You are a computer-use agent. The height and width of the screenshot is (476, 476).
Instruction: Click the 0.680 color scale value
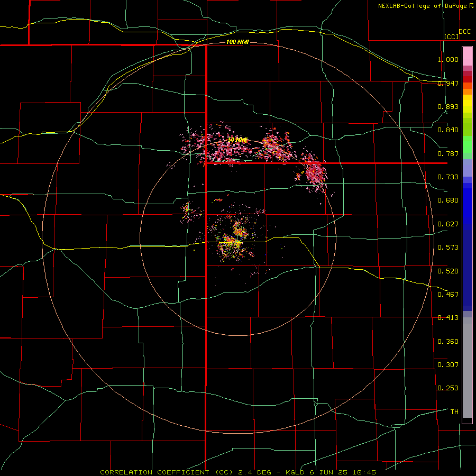pos(448,200)
